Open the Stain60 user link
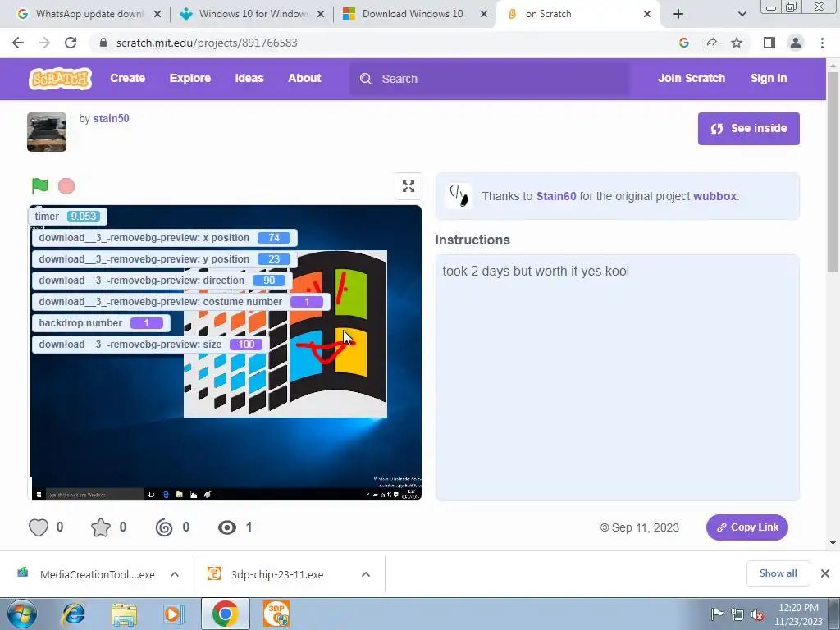Image resolution: width=840 pixels, height=630 pixels. (x=556, y=196)
